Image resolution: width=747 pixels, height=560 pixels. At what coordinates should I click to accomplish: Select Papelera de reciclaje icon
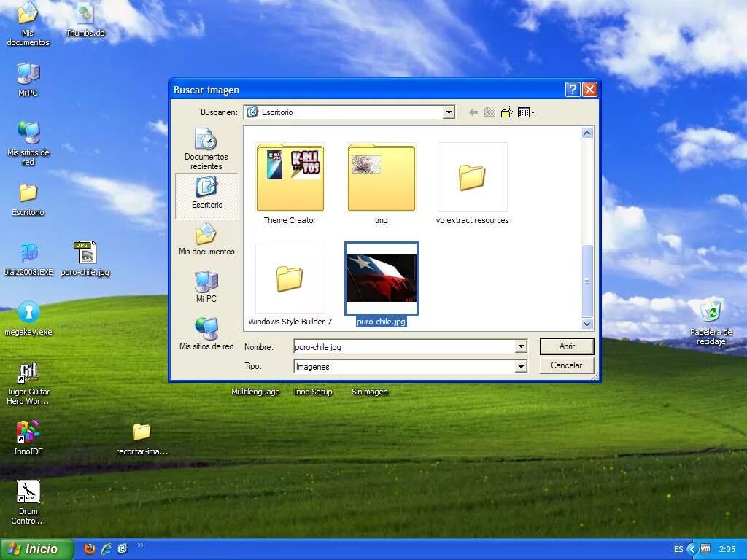(711, 322)
